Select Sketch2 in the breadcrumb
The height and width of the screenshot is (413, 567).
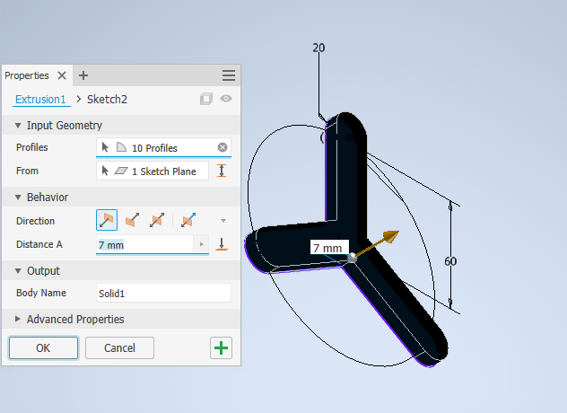[x=107, y=99]
